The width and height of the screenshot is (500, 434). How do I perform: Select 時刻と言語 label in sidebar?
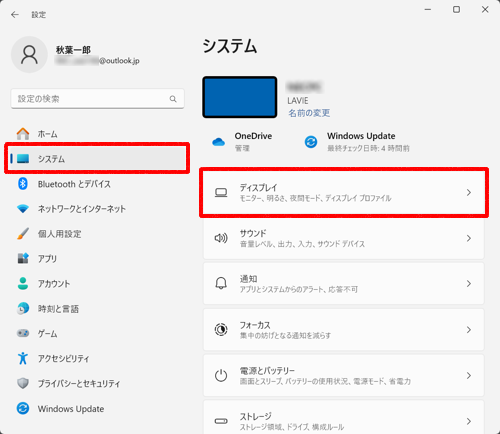58,309
